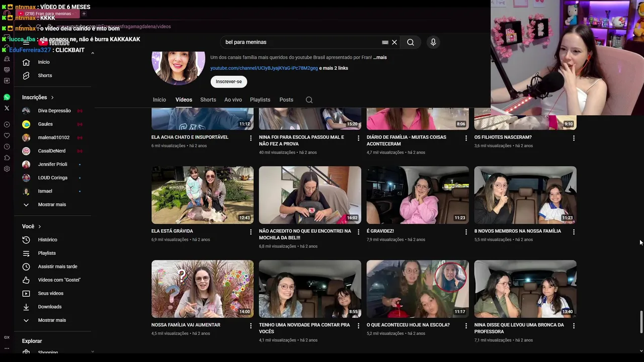This screenshot has width=644, height=362.
Task: Open X (Twitter) in the Opera sidebar
Action: (7, 108)
